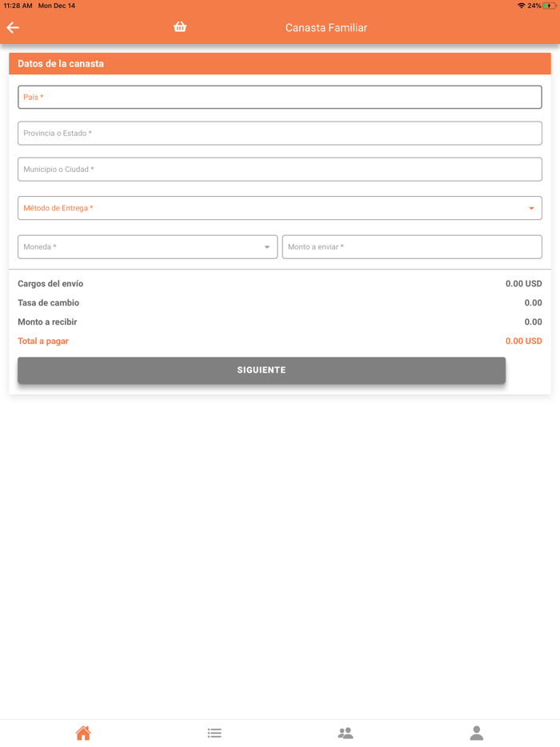Tap the Canasta Familiar title
Viewport: 560px width, 747px height.
pos(326,28)
